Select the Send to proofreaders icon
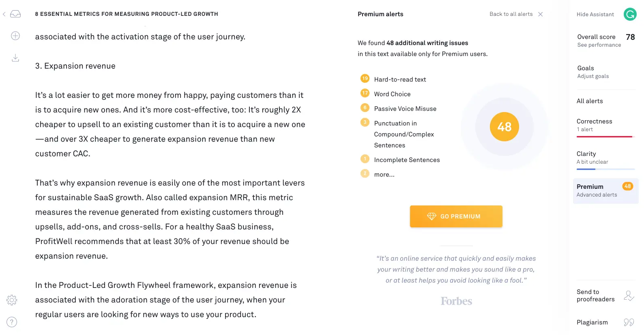644x335 pixels. tap(628, 295)
